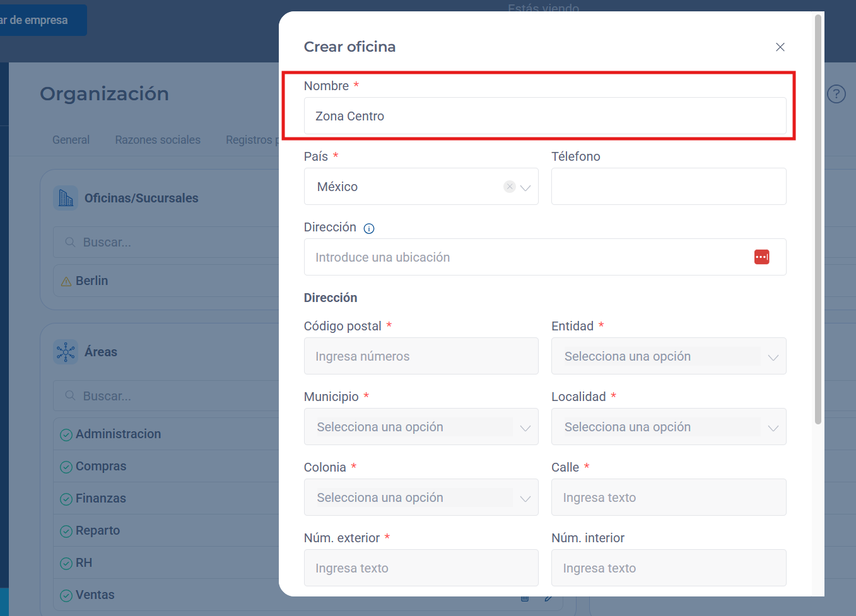Click the Nombre field containing Zona Centro
The height and width of the screenshot is (616, 856).
click(545, 116)
